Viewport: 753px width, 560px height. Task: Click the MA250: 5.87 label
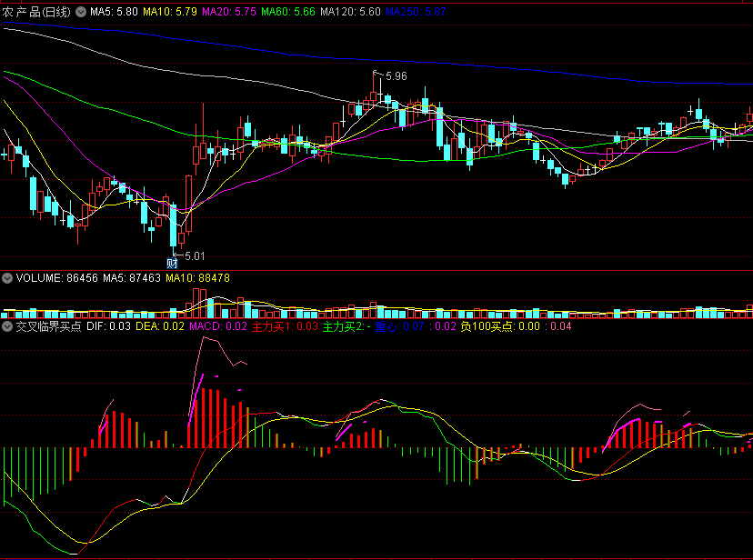tap(416, 12)
